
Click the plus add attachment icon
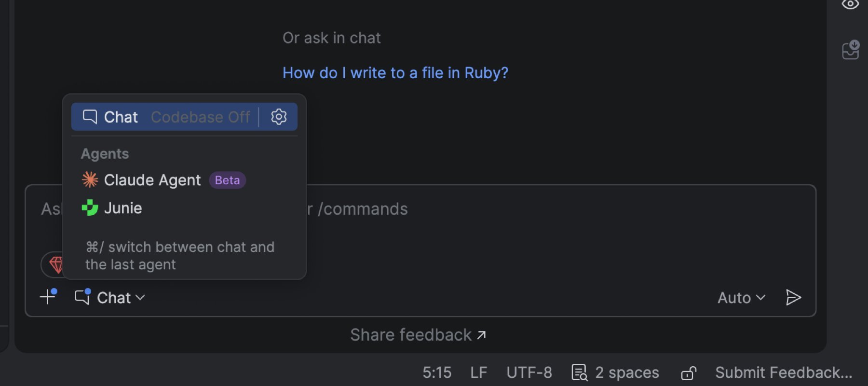pyautogui.click(x=48, y=297)
